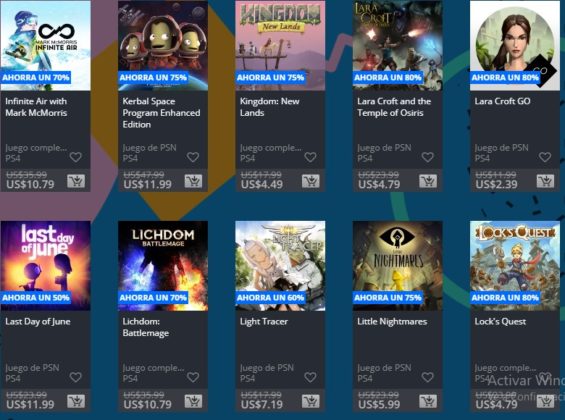Screen dimensions: 565x420
Task: Add Last Day of June to cart
Action: coord(76,401)
